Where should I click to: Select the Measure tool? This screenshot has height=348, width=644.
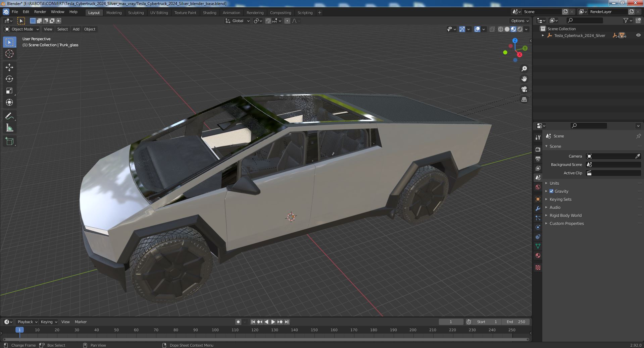[x=9, y=128]
